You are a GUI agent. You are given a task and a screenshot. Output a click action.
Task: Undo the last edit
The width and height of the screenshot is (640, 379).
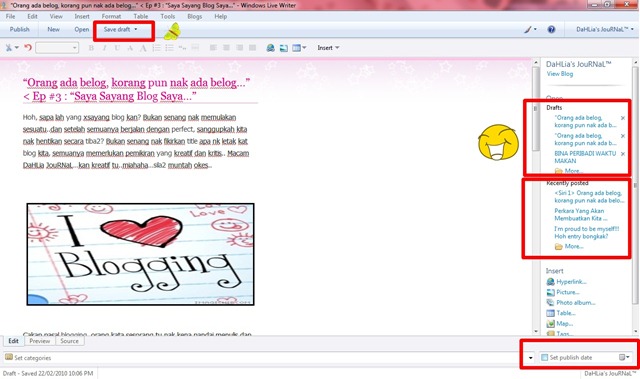[28, 48]
